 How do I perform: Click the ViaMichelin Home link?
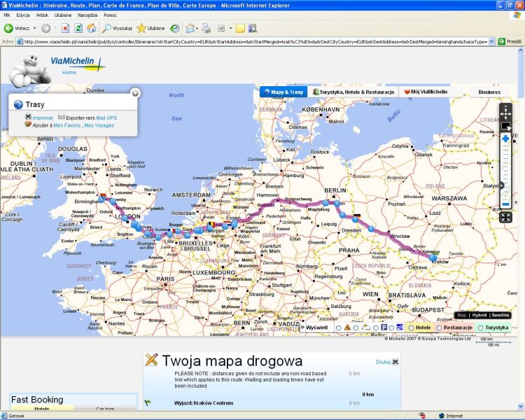coord(69,72)
